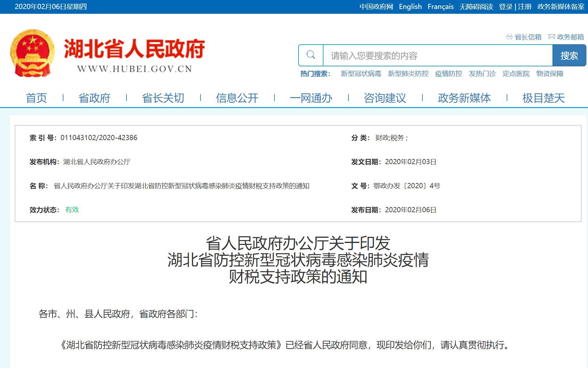Viewport: 588px width, 368px height.
Task: Open the 中国政府网 link
Action: [x=376, y=7]
